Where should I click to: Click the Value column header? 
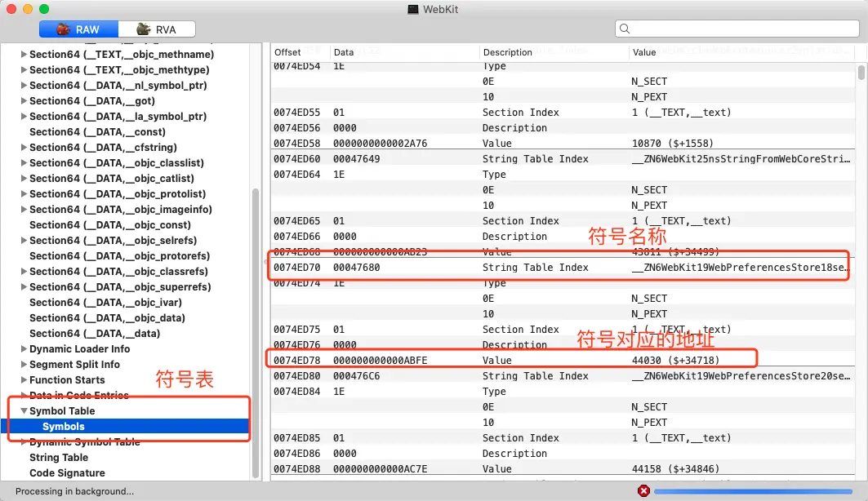pyautogui.click(x=741, y=52)
